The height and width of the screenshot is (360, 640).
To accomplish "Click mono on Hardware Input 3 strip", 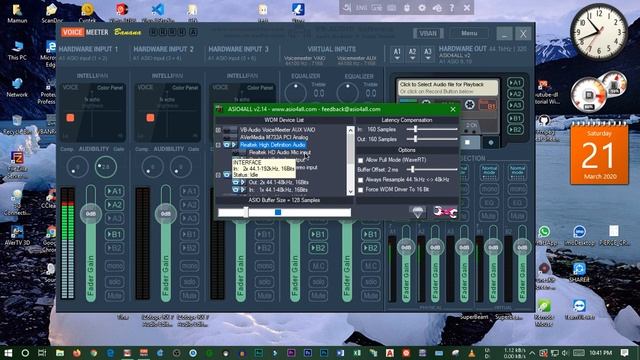I will pos(264,266).
